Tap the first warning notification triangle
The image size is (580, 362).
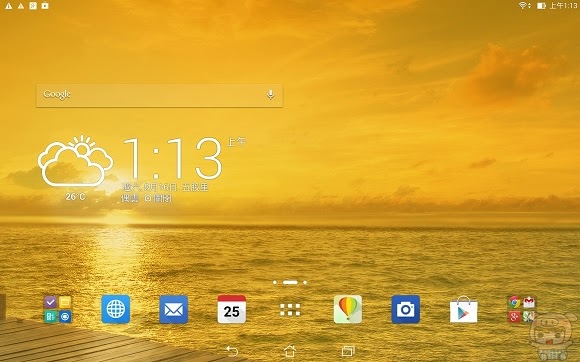pos(9,6)
